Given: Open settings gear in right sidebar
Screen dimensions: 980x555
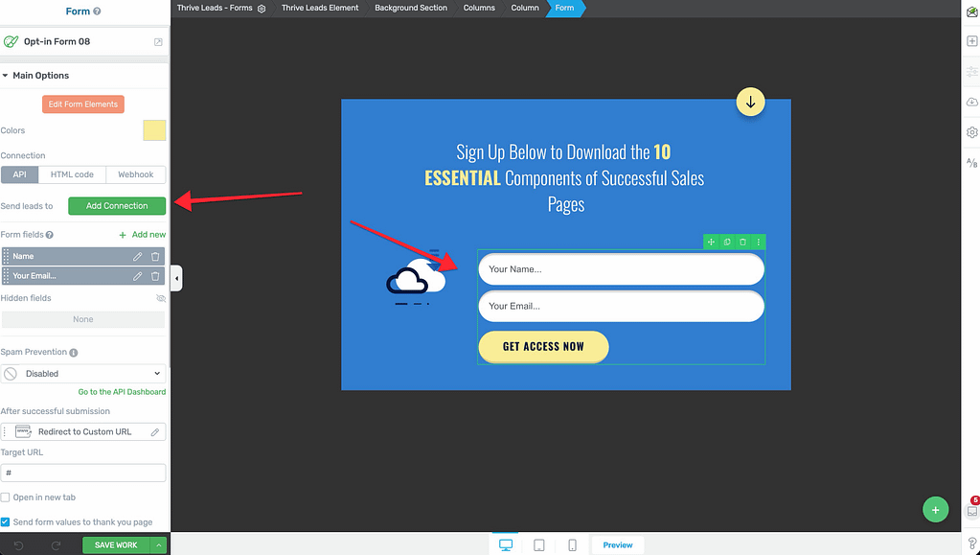Looking at the screenshot, I should [x=971, y=132].
